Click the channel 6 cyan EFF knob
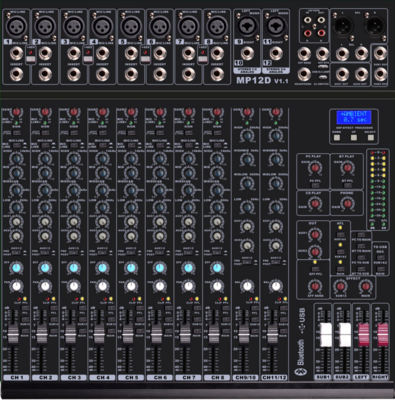Viewport: 395px width, 400px height. pyautogui.click(x=160, y=268)
